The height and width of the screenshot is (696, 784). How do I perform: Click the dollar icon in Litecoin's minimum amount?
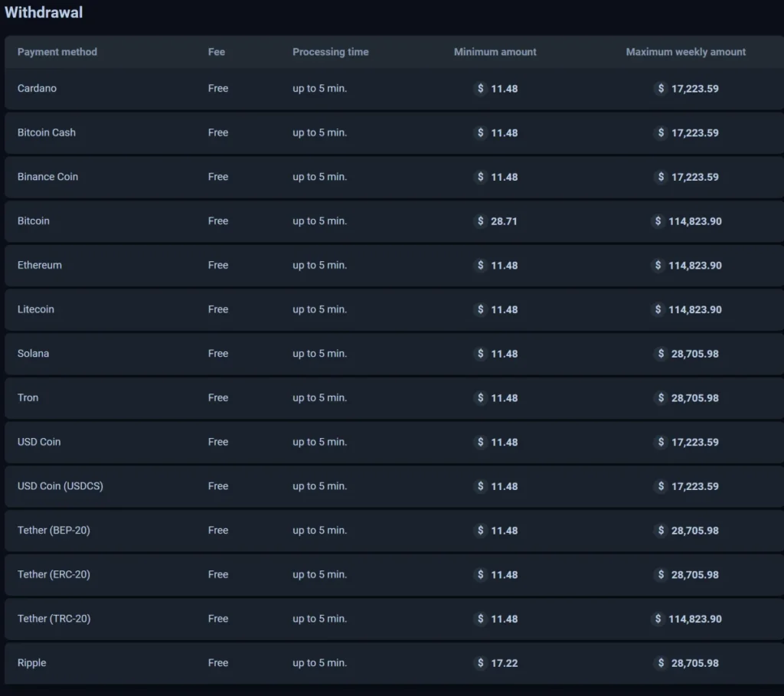point(481,309)
